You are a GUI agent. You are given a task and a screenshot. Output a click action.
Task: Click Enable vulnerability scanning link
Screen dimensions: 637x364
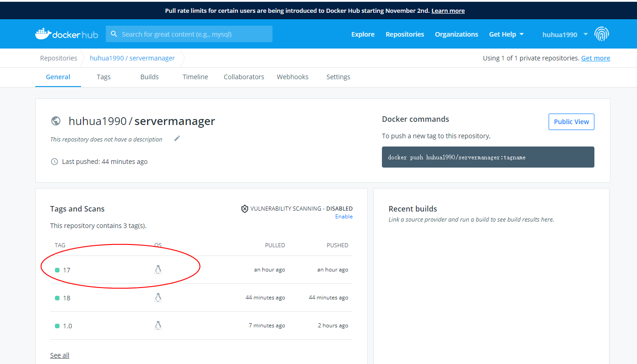click(x=344, y=217)
